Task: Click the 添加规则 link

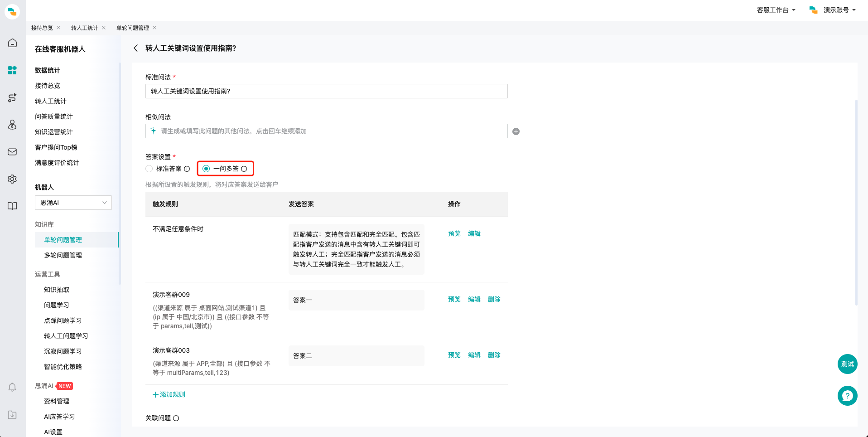Action: (x=169, y=394)
